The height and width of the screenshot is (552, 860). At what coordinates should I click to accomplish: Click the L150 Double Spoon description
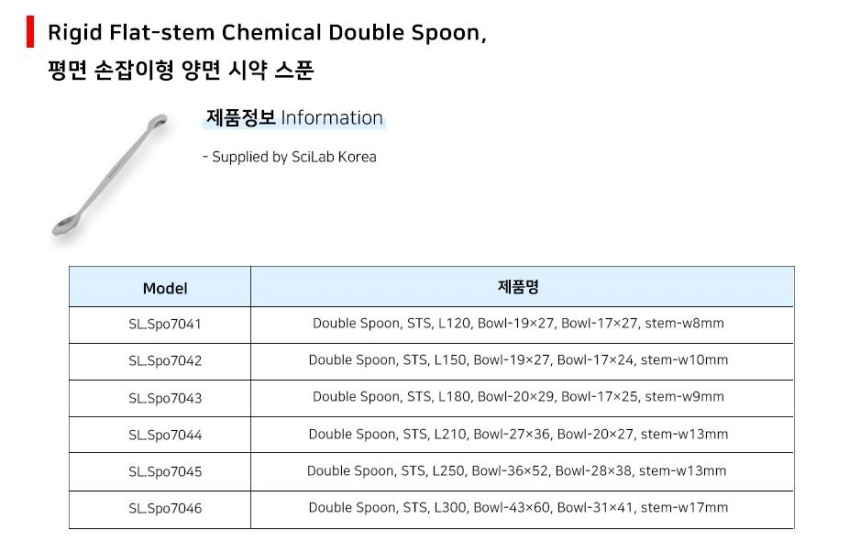(518, 360)
